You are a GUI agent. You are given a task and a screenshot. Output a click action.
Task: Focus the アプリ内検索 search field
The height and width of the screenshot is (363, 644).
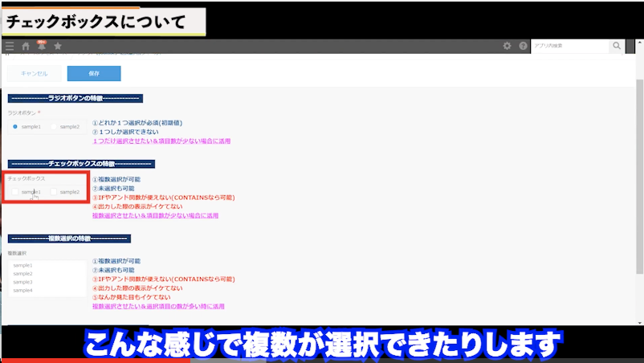coord(569,47)
